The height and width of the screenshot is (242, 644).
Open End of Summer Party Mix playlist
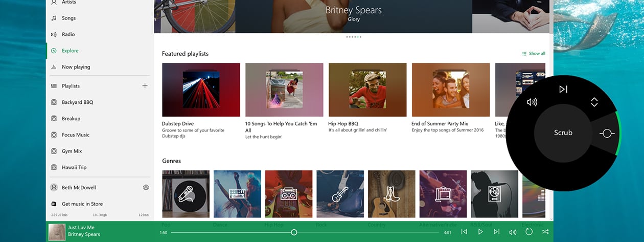(451, 90)
